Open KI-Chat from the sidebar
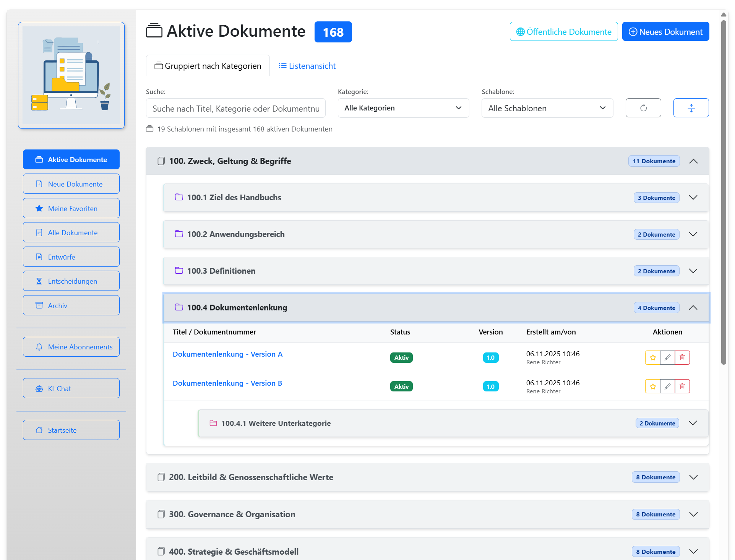Viewport: 735px width, 560px height. coord(71,388)
